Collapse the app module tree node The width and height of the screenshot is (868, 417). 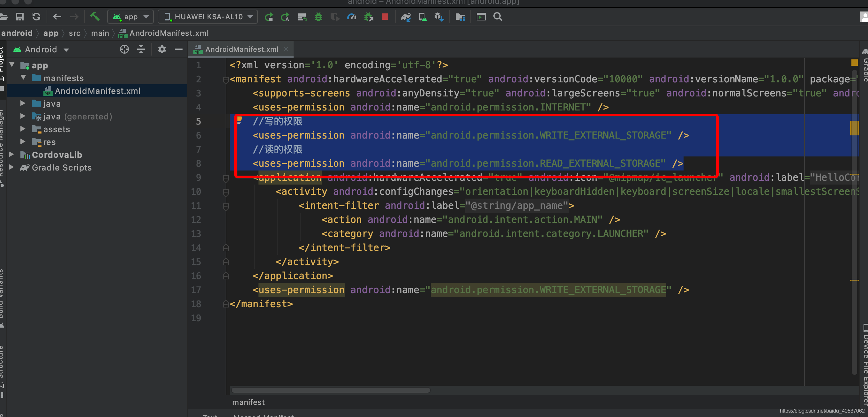pos(12,64)
